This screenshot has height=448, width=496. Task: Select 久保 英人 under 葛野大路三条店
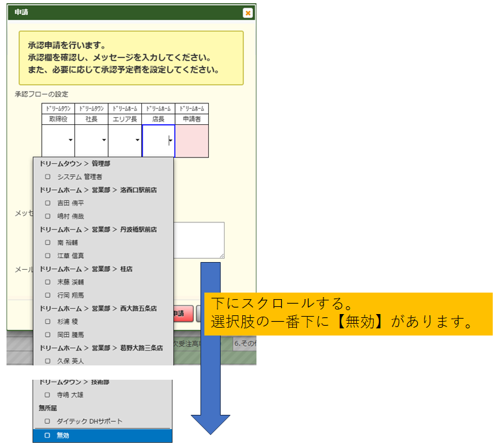[x=48, y=361]
